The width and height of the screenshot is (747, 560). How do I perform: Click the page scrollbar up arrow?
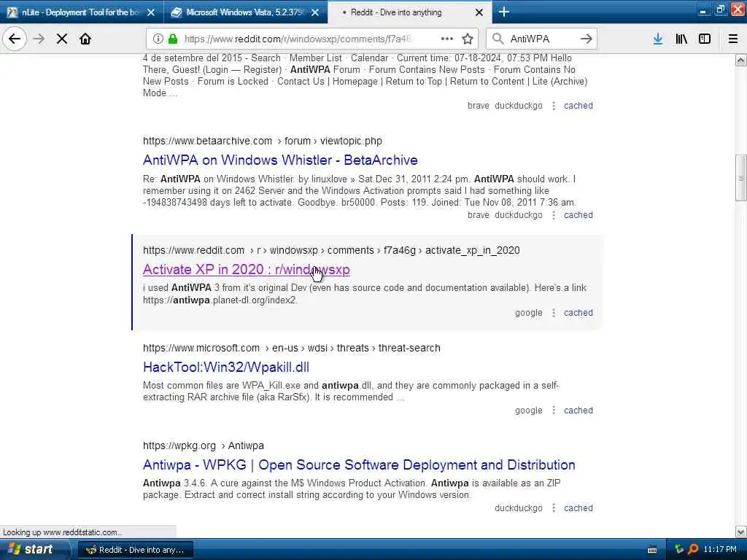pos(741,60)
